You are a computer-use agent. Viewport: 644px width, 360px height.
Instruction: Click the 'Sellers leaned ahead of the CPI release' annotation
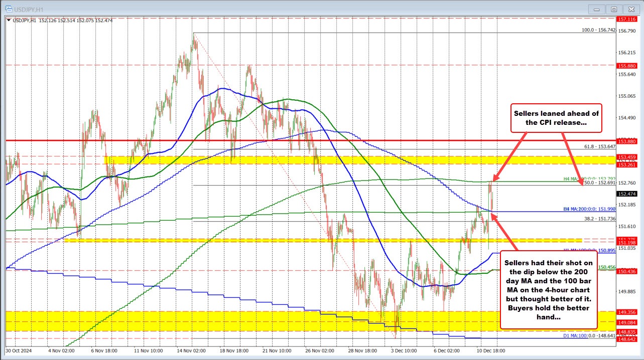coord(556,118)
